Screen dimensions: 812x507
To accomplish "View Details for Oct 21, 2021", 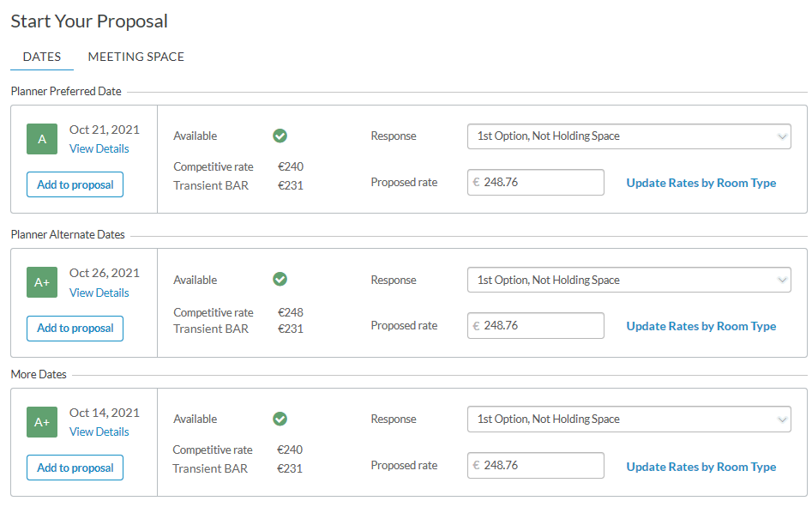I will click(99, 148).
